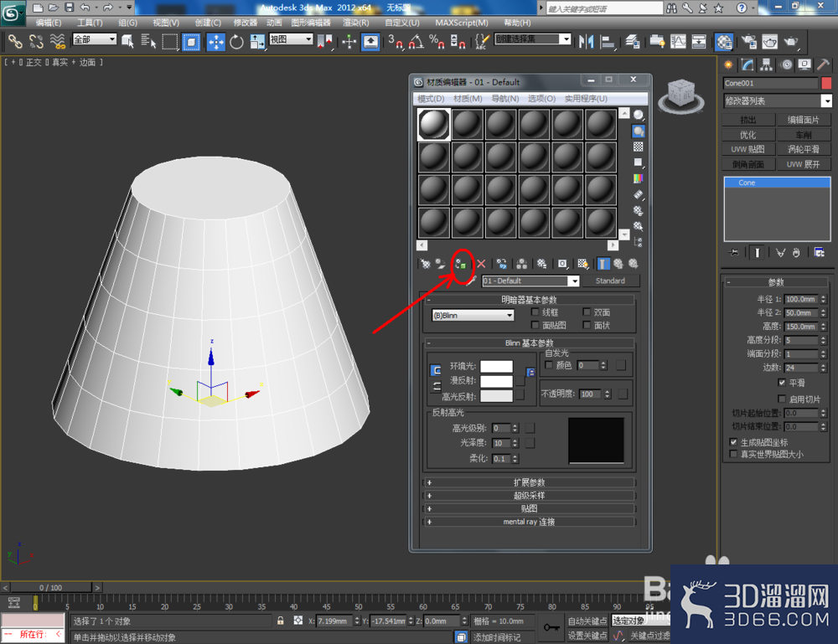This screenshot has width=838, height=644.
Task: Click the 环境光 ambient color swatch
Action: pyautogui.click(x=496, y=366)
